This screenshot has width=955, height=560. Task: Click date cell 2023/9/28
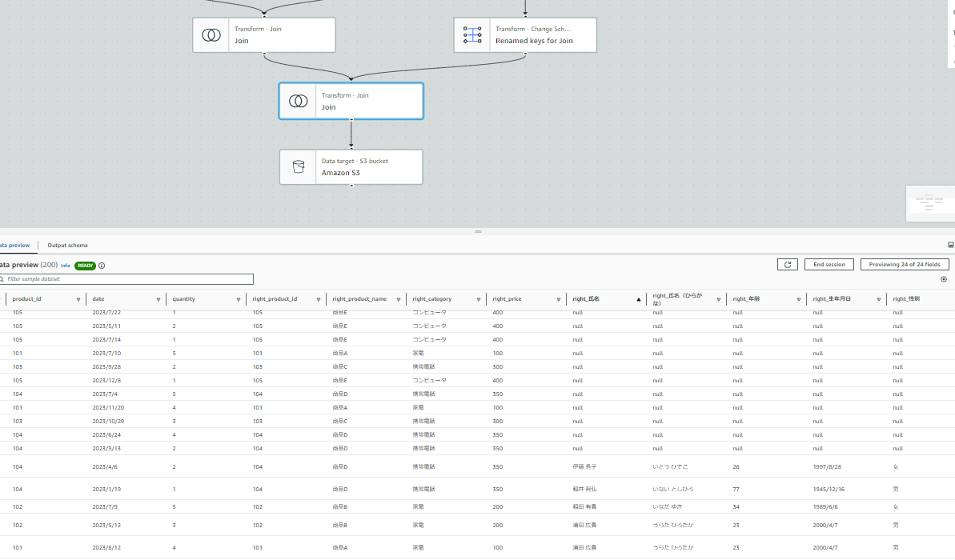(106, 367)
